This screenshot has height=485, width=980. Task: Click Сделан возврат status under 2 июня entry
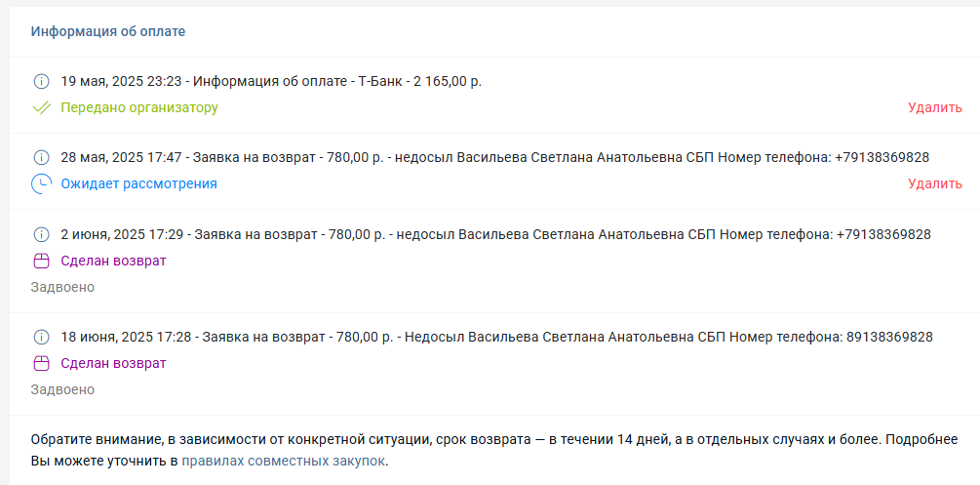click(x=113, y=261)
